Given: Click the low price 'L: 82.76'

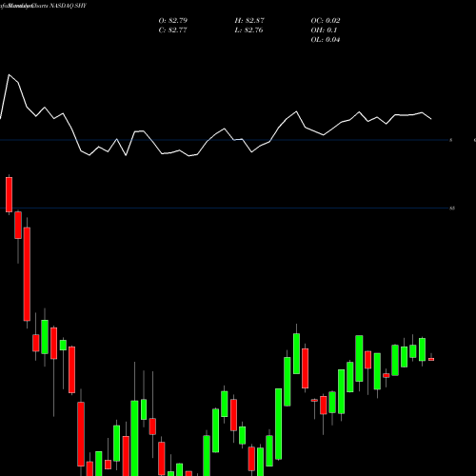Looking at the screenshot, I should click(x=248, y=30).
